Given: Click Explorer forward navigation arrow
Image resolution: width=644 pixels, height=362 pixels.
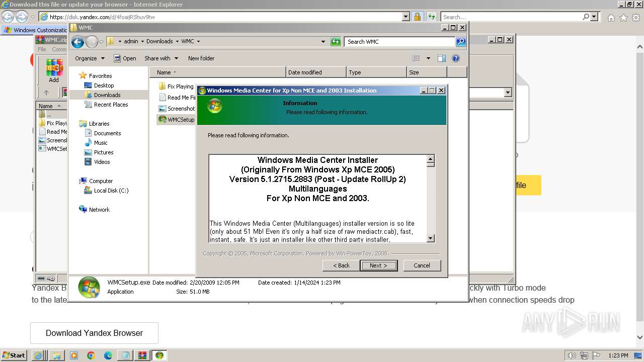Looking at the screenshot, I should [x=92, y=42].
